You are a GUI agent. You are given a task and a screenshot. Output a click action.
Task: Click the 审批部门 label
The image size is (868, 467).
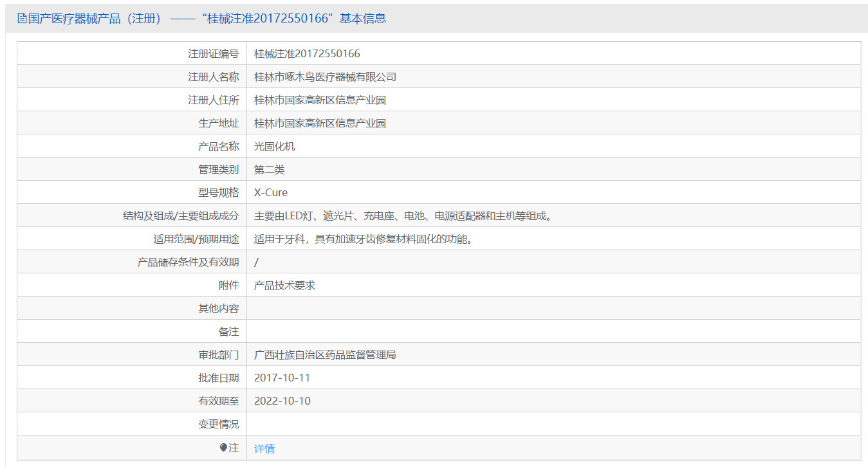pos(218,354)
